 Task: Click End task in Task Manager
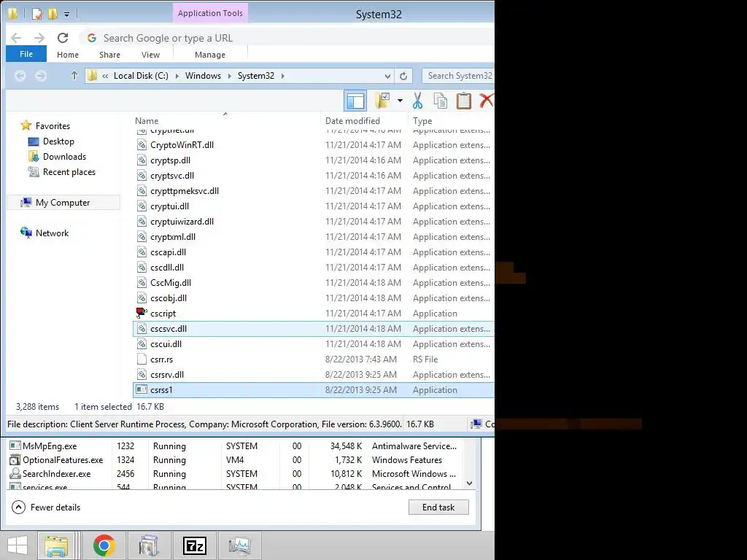[438, 507]
